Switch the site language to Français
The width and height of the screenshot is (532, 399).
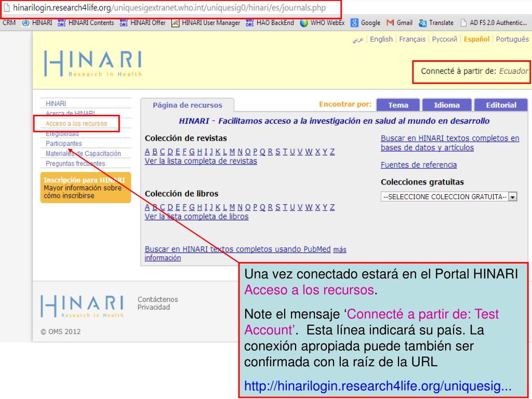(412, 39)
